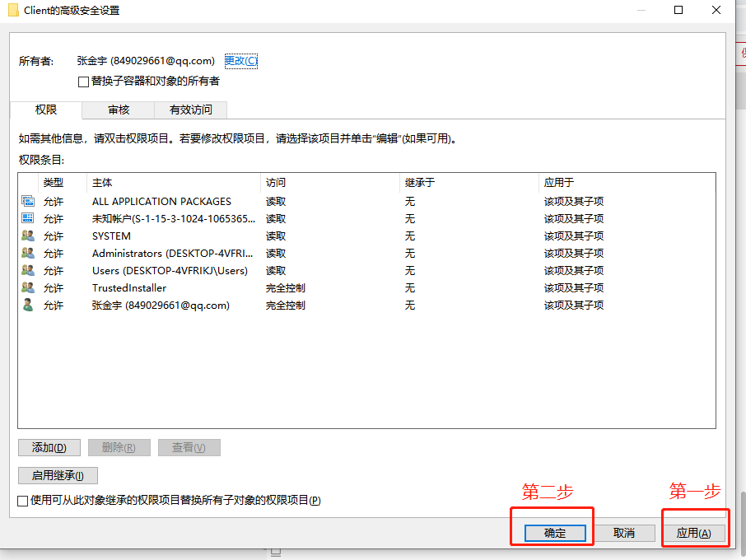Click 完全控制 in the TrustedInstaller row
This screenshot has height=560, width=746.
[286, 288]
